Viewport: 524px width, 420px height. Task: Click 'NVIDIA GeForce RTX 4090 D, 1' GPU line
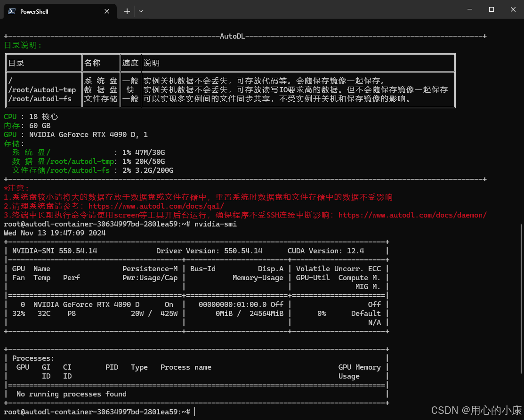88,135
